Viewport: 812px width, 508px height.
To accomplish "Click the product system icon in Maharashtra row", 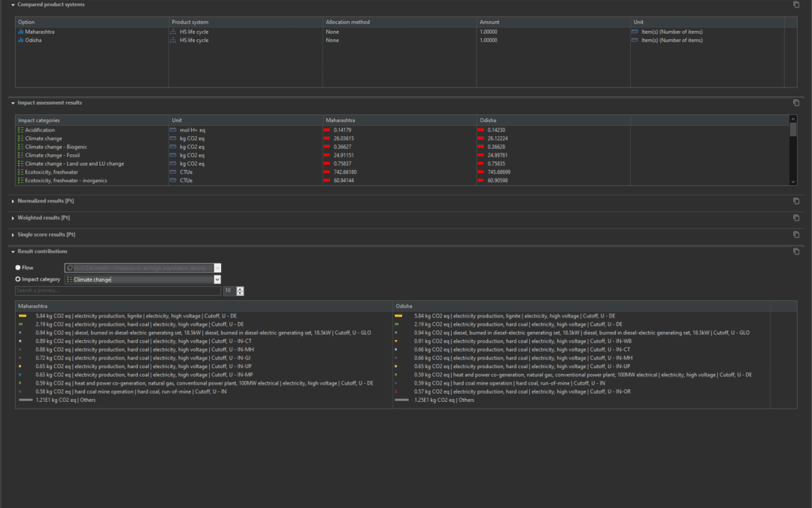I will [173, 32].
